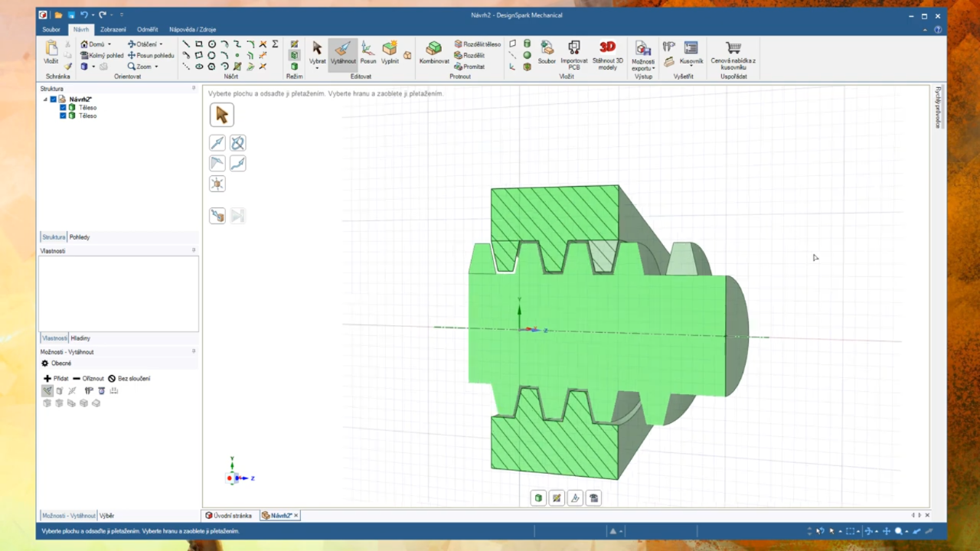Toggle the second Těleso checkbox
Screen dimensions: 980x551
[x=63, y=116]
